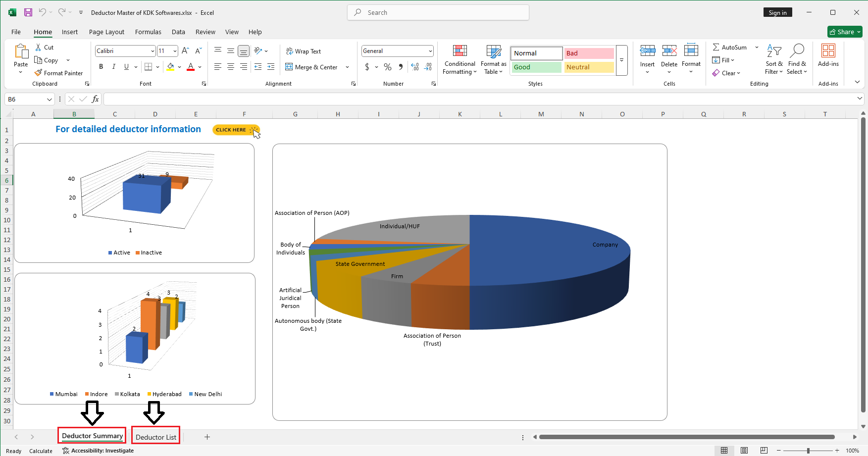Click the Cut scissors icon
Image resolution: width=868 pixels, height=456 pixels.
pos(38,48)
